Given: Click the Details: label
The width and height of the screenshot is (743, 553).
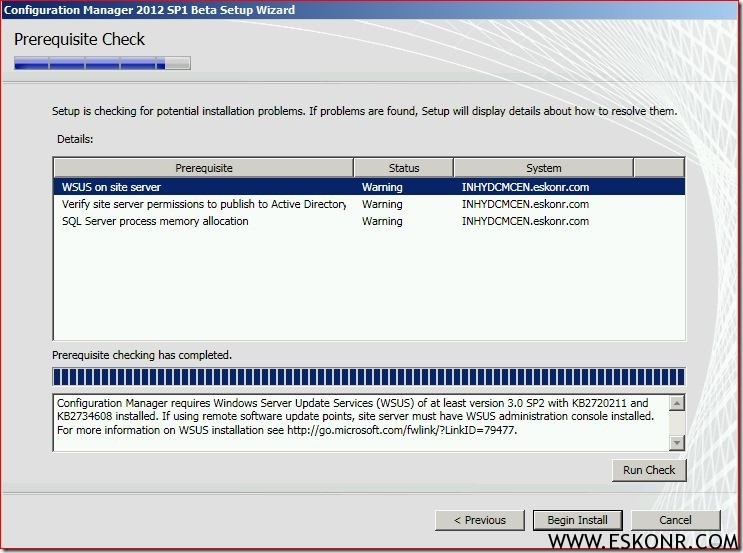Looking at the screenshot, I should 75,139.
